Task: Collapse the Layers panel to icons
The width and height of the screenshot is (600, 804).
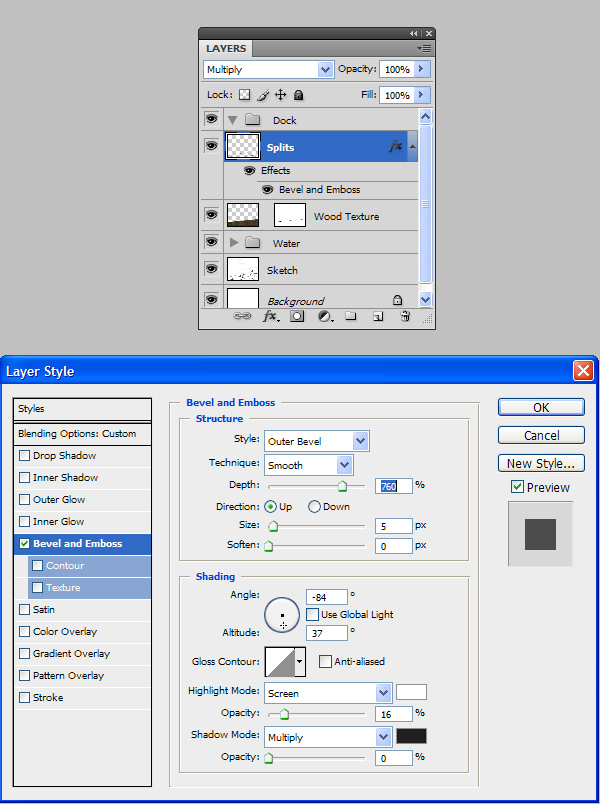Action: (x=413, y=34)
